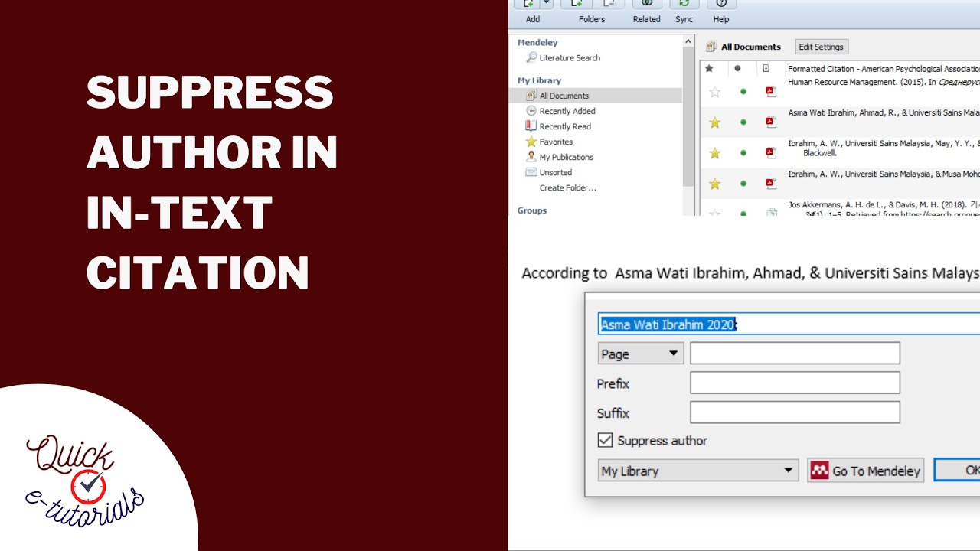Click the Related documents toolbar icon
Viewport: 980px width, 551px height.
(x=647, y=4)
